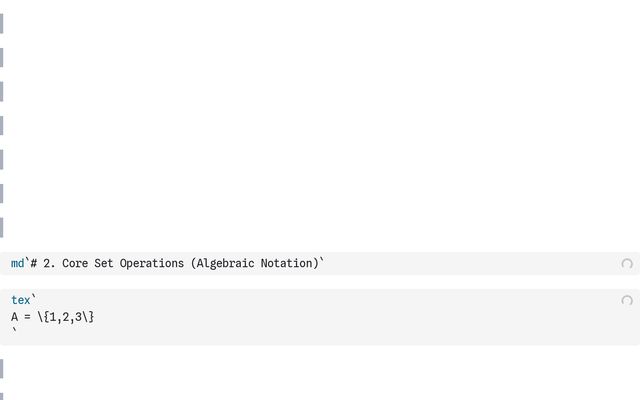Click the second gray cell bar from the top
The image size is (640, 400).
point(2,57)
